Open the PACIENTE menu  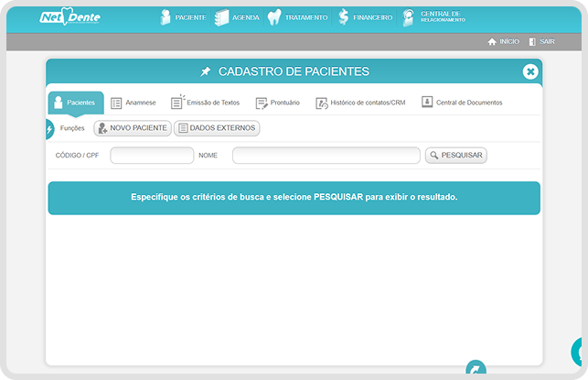point(183,17)
